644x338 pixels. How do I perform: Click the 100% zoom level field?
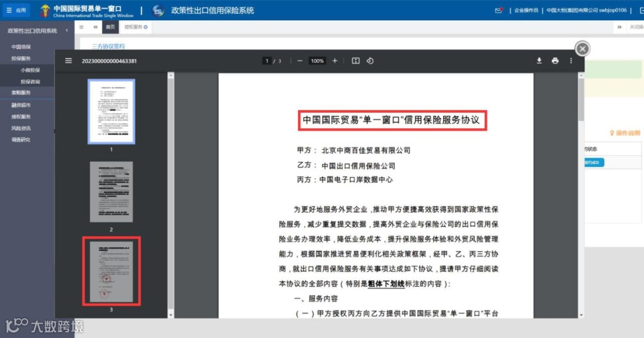317,61
